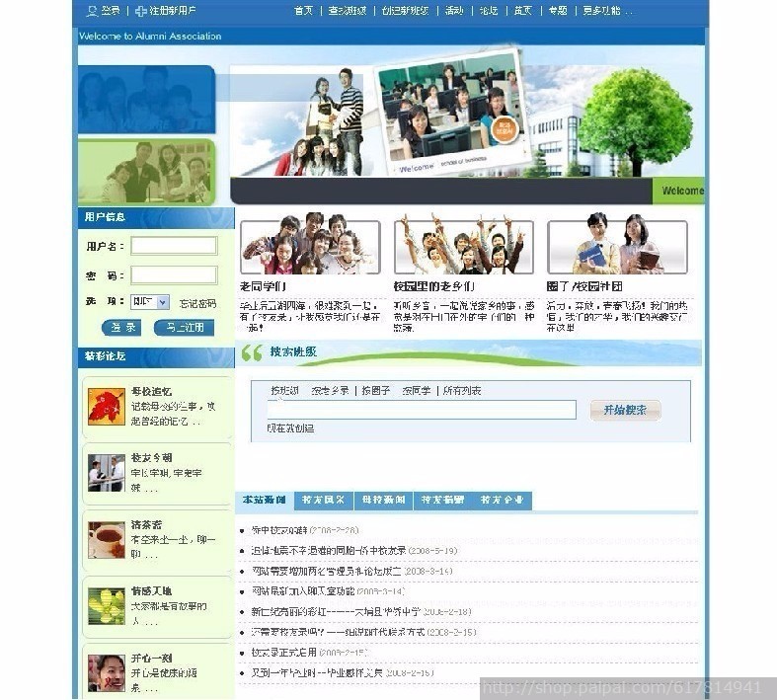This screenshot has height=700, width=777.
Task: Select the 所有列表 search option
Action: pyautogui.click(x=462, y=390)
